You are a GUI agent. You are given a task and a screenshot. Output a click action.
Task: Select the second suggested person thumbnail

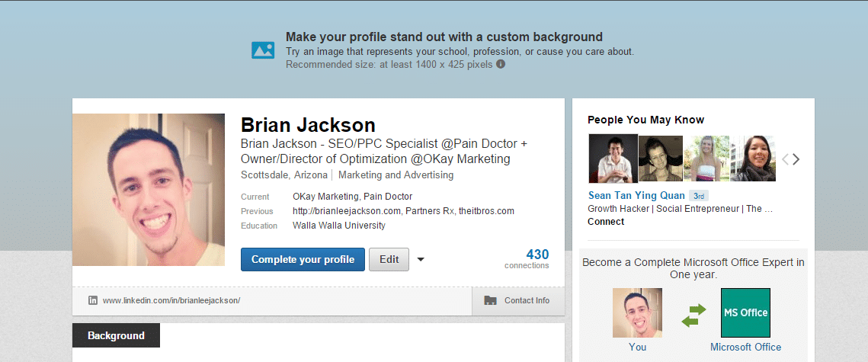pos(661,159)
